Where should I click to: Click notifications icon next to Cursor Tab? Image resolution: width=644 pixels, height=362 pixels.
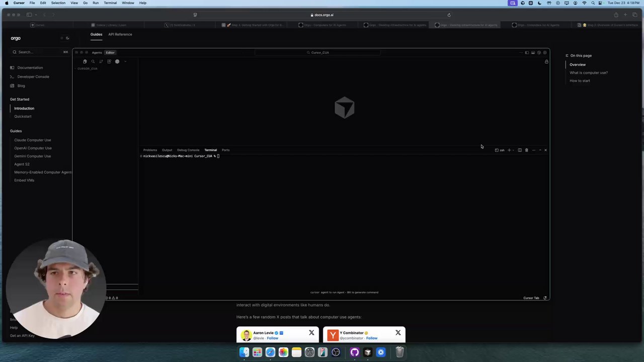(x=545, y=298)
